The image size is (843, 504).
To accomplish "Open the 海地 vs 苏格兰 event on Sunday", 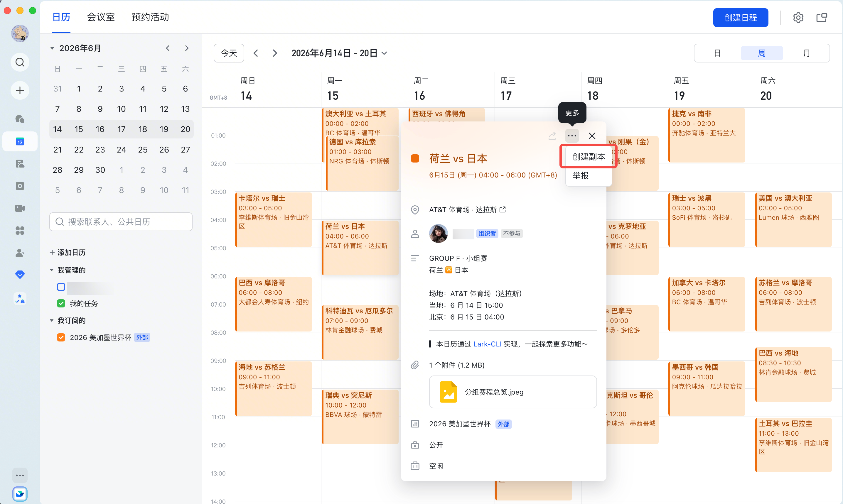I will pyautogui.click(x=274, y=388).
